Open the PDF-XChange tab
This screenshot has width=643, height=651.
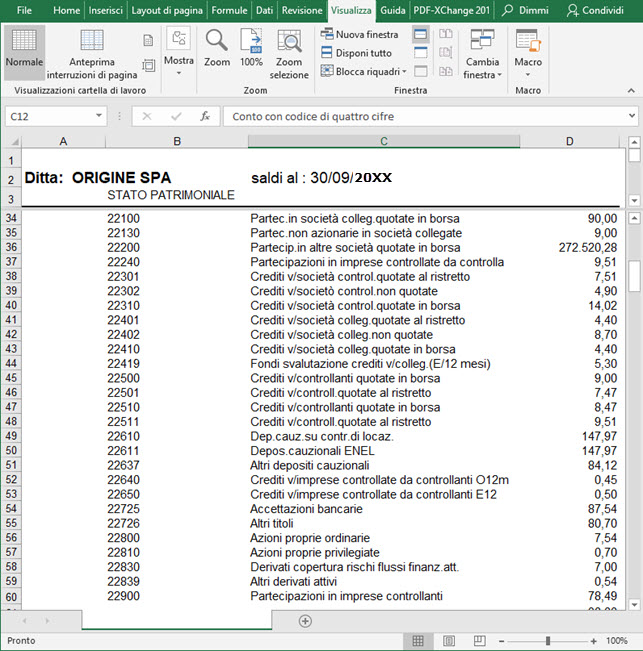452,10
